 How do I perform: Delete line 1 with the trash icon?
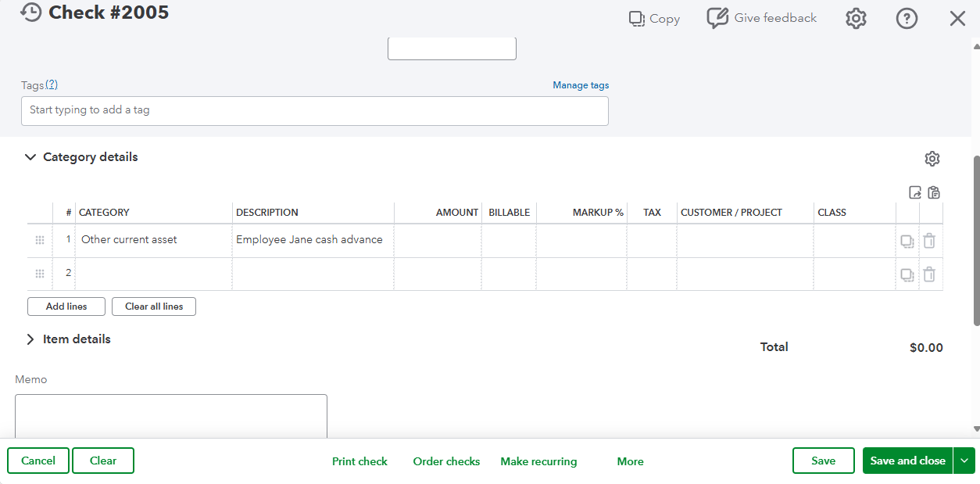(x=929, y=241)
